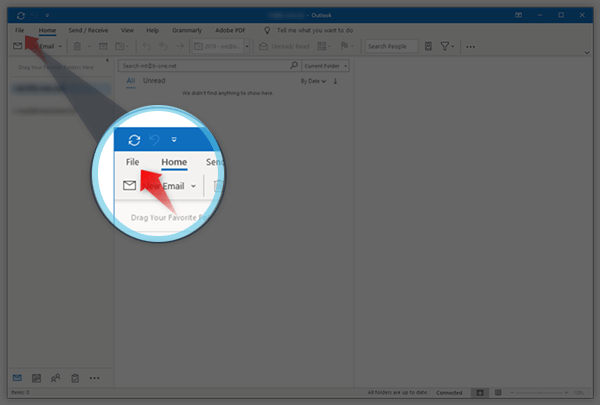This screenshot has width=600, height=405.
Task: Click the Search People field
Action: pyautogui.click(x=391, y=46)
